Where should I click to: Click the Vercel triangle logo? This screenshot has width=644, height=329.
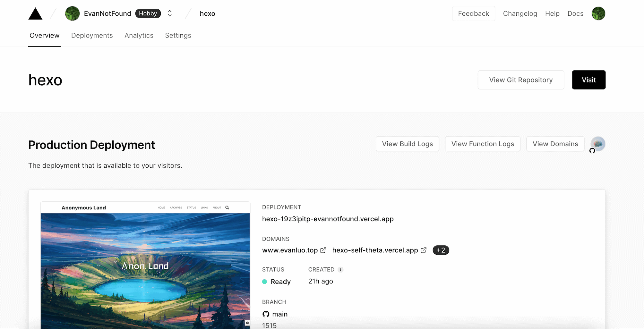(35, 13)
